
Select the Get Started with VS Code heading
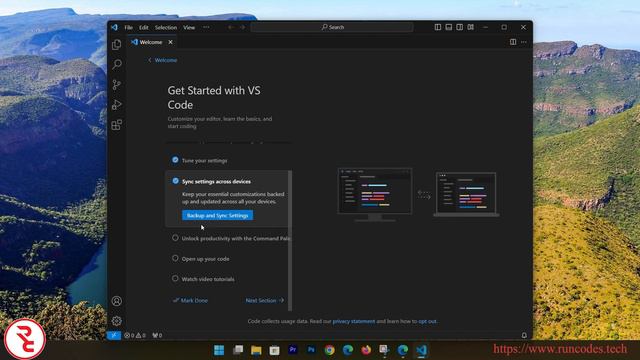tap(214, 98)
